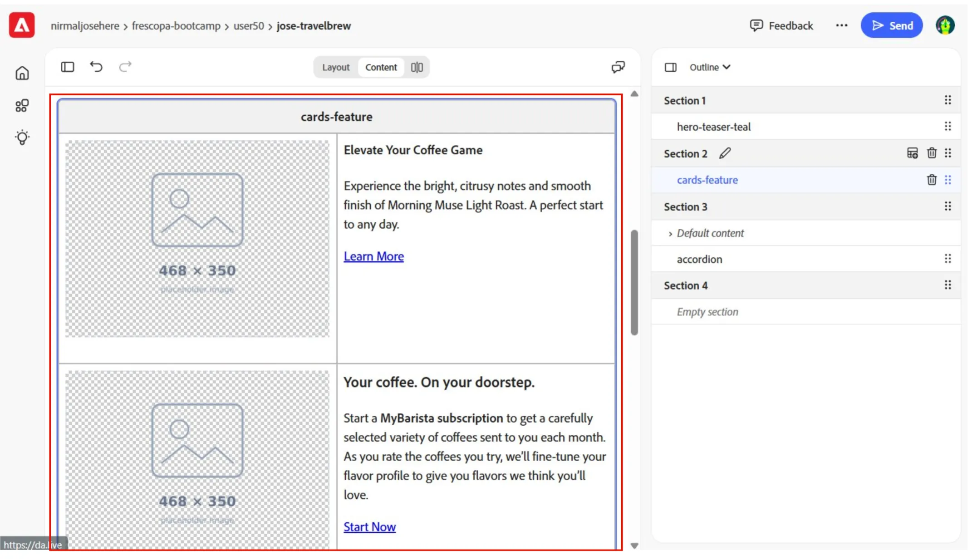Viewport: 972px width, 560px height.
Task: Select Section 3 in outline
Action: pyautogui.click(x=685, y=206)
